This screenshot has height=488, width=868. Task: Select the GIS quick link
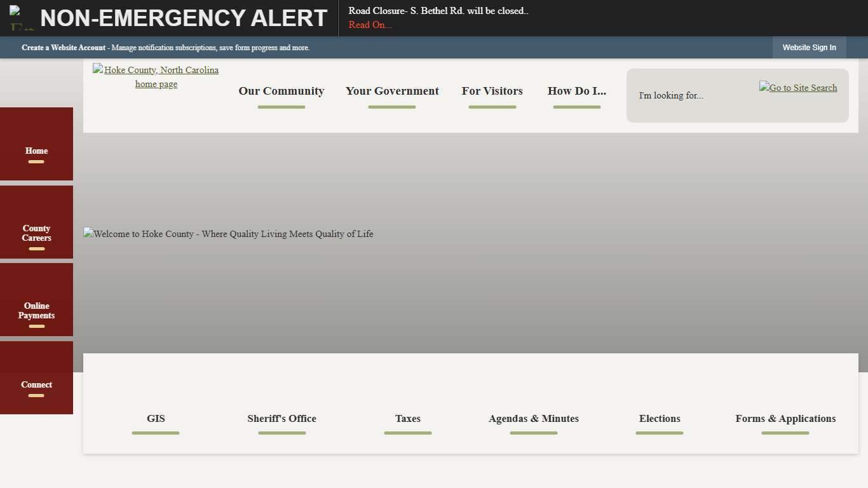[156, 419]
